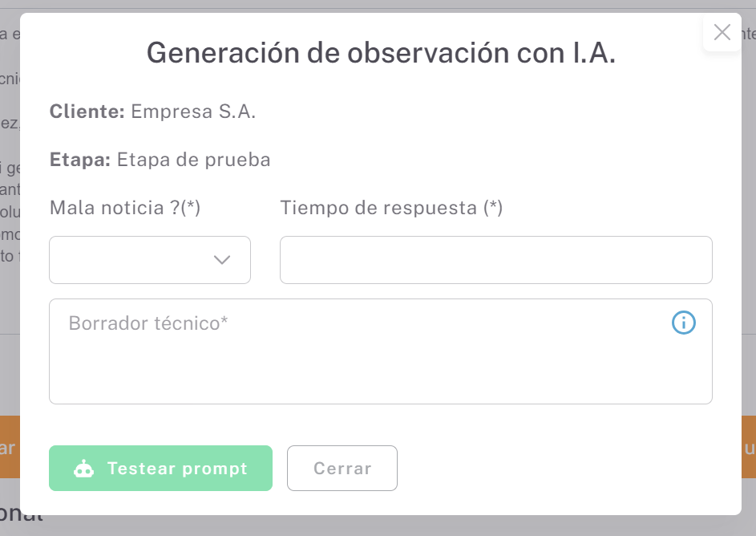The height and width of the screenshot is (536, 756).
Task: Click the info icon in Borrador técnico
Action: (683, 323)
